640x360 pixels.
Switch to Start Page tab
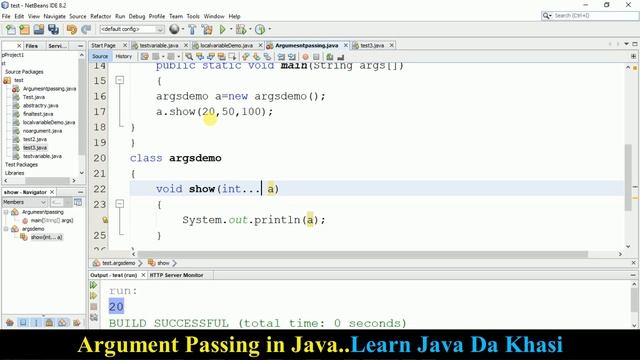103,45
